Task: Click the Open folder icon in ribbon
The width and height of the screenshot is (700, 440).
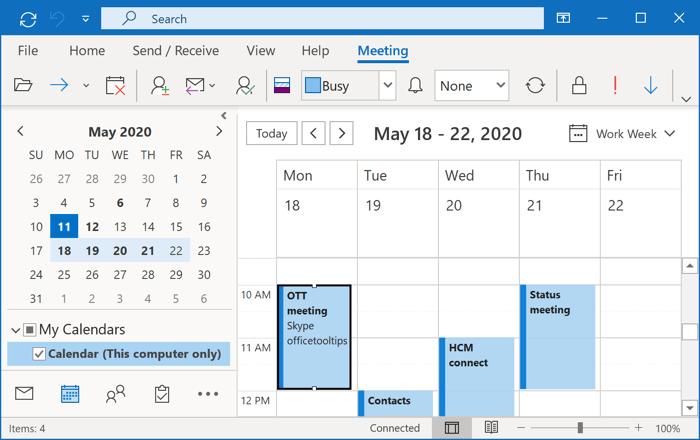Action: click(x=23, y=85)
